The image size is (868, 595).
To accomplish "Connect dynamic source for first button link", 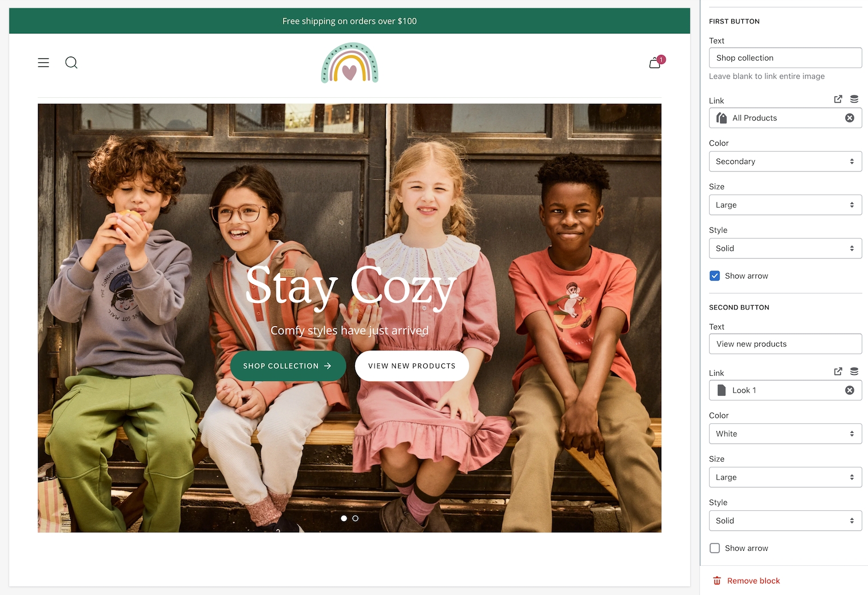I will [x=854, y=99].
